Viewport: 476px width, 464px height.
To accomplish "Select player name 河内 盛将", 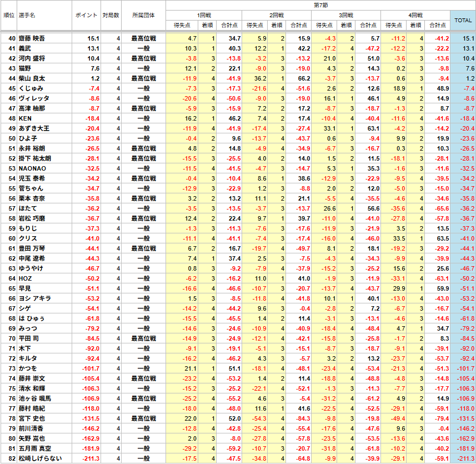I will [x=32, y=58].
